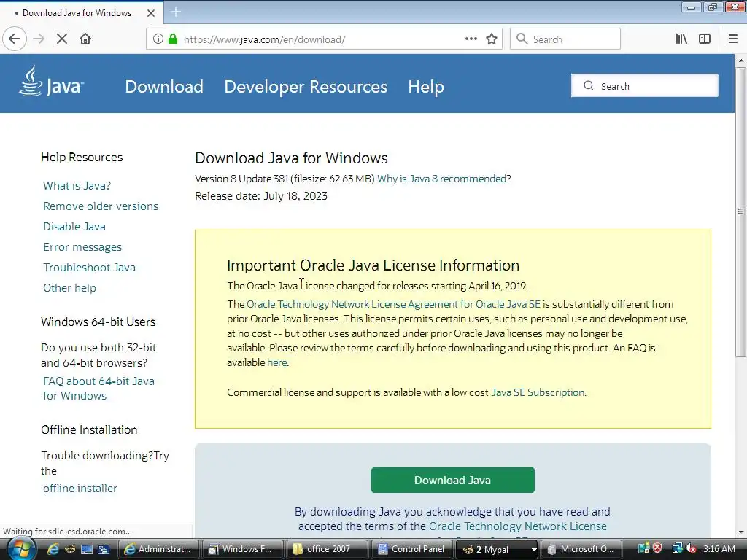Click the Java logo in header
Viewport: 747px width, 560px height.
tap(52, 81)
